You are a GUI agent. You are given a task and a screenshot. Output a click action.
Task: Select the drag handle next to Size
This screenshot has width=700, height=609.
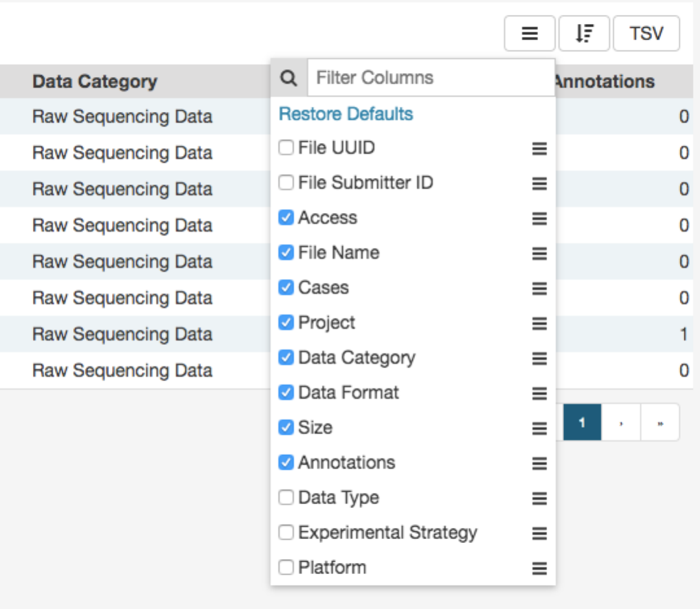(x=539, y=428)
